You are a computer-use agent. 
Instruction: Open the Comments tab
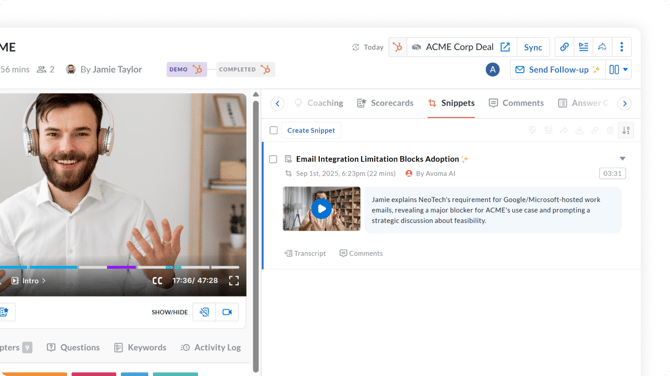coord(516,103)
